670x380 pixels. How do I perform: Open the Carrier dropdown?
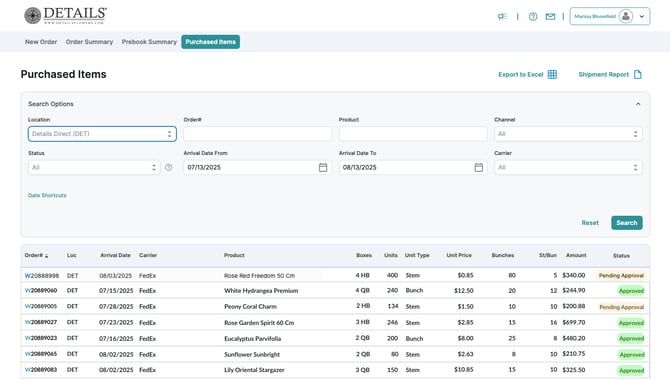click(568, 168)
